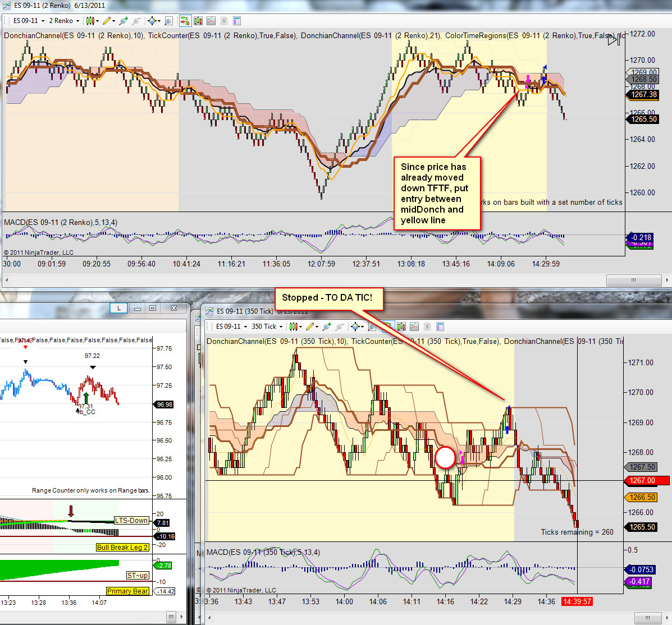Click scrollbar thumb of small left chart

tap(171, 617)
